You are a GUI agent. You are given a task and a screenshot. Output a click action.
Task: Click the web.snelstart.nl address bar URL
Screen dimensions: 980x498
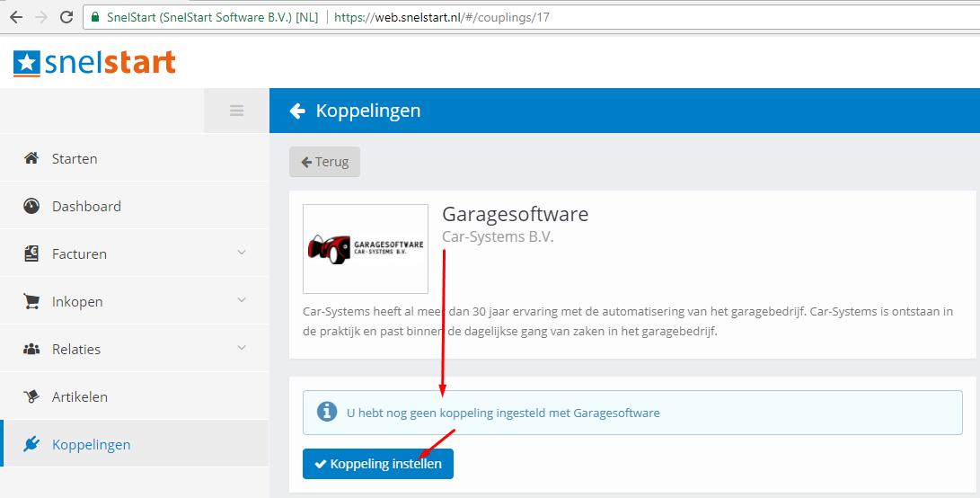pyautogui.click(x=442, y=17)
